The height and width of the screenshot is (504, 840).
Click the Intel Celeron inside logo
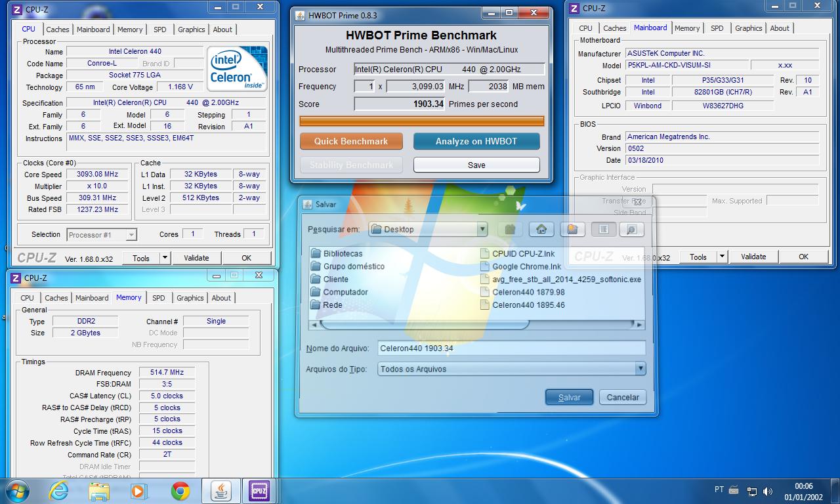click(237, 69)
